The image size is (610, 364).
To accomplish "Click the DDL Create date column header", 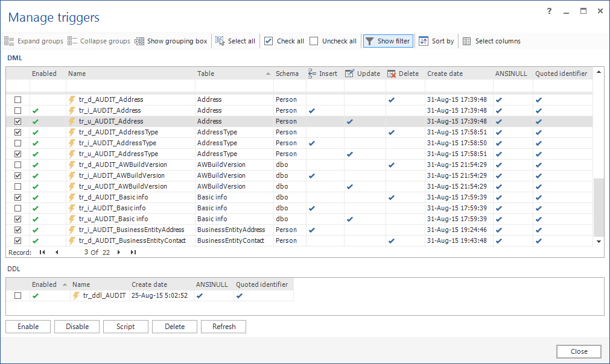I will click(x=161, y=284).
